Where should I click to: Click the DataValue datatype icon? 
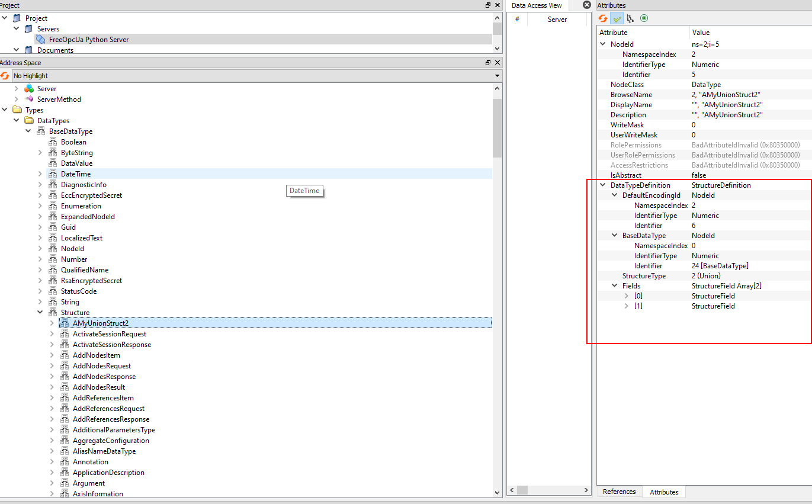[53, 163]
